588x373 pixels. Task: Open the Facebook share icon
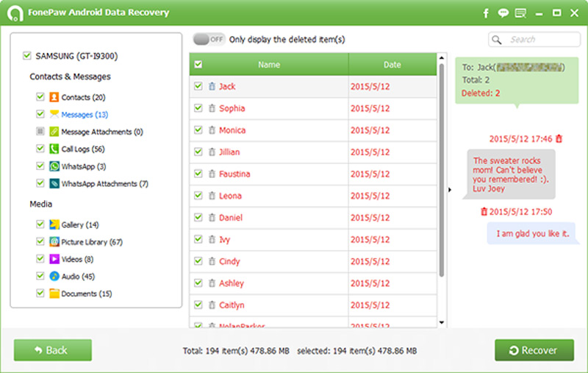(486, 13)
